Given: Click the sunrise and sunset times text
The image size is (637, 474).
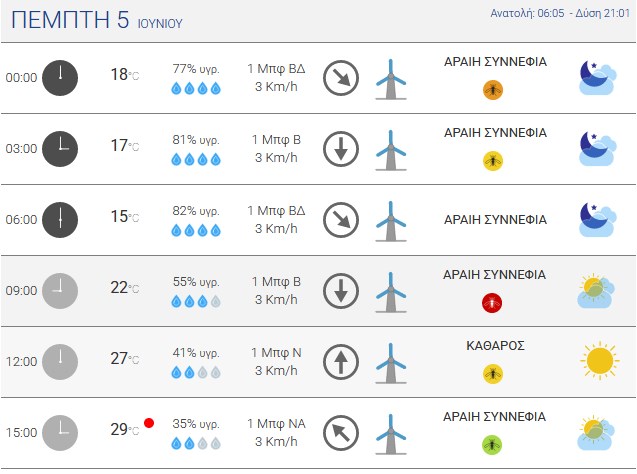Looking at the screenshot, I should pos(560,13).
